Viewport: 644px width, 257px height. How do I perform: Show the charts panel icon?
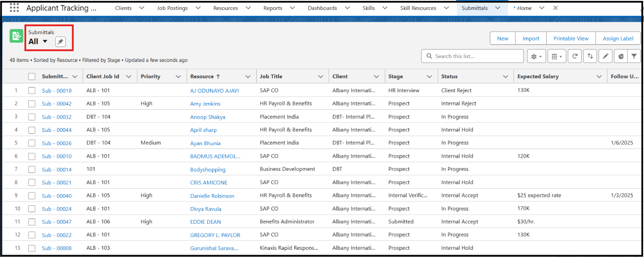(x=621, y=56)
